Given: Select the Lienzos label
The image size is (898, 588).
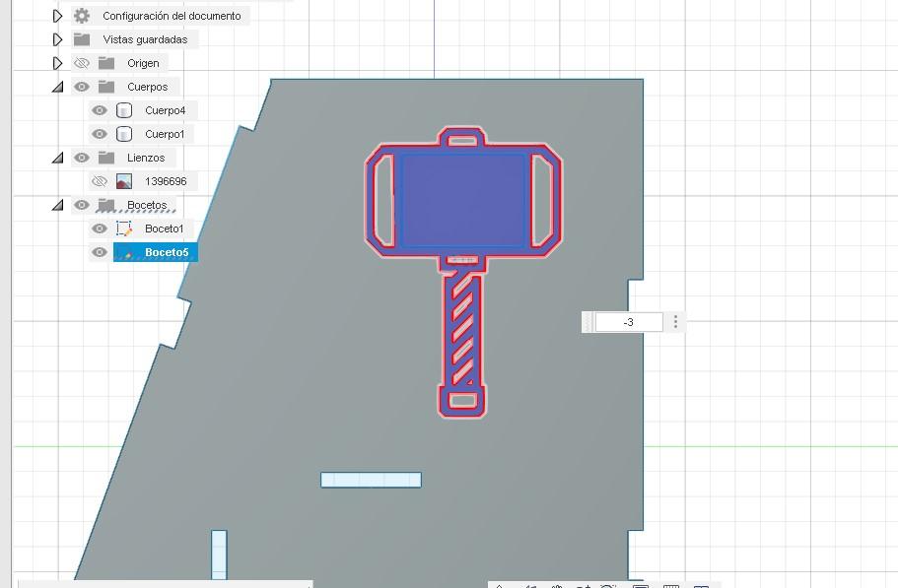Looking at the screenshot, I should [146, 158].
